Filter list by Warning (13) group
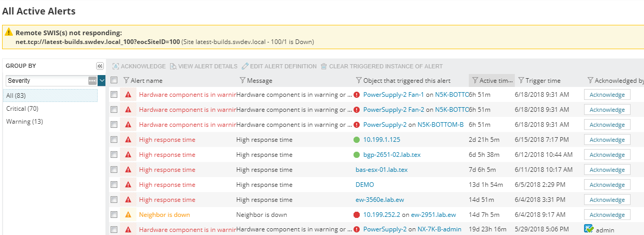This screenshot has width=644, height=235. [24, 122]
